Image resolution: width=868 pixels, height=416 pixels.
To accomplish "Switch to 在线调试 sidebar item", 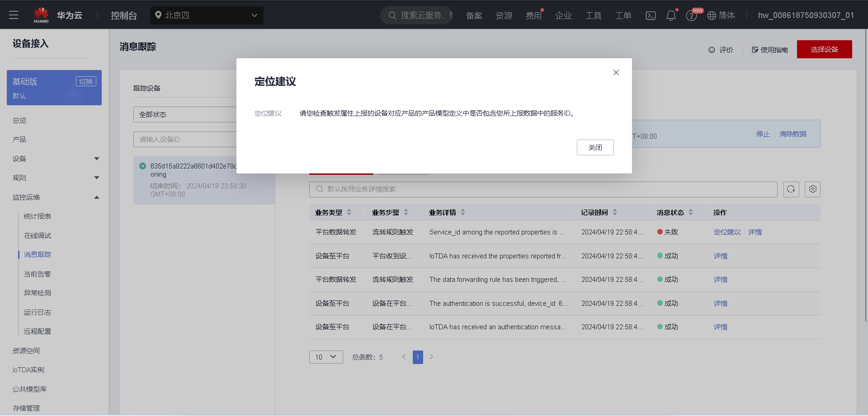I will [x=38, y=235].
